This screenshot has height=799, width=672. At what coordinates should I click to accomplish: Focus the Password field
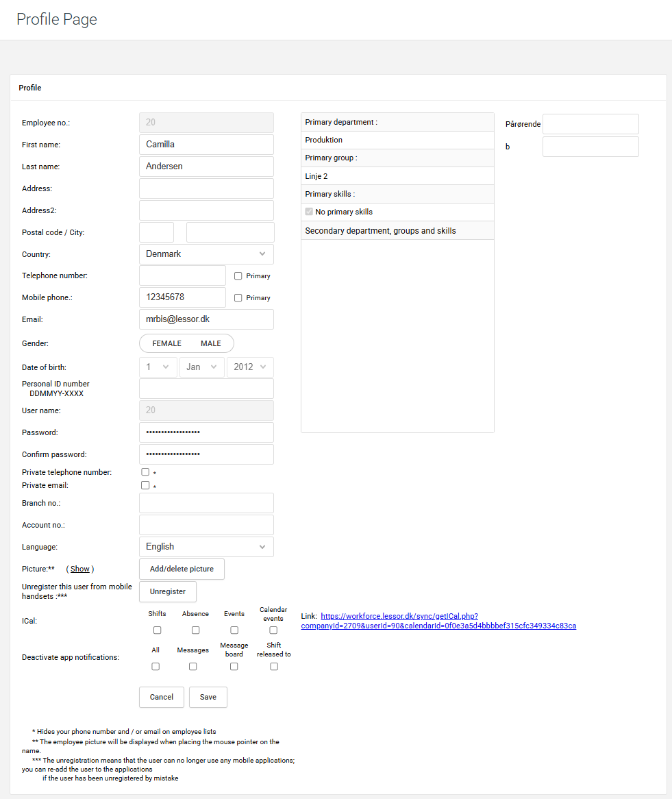tap(206, 432)
